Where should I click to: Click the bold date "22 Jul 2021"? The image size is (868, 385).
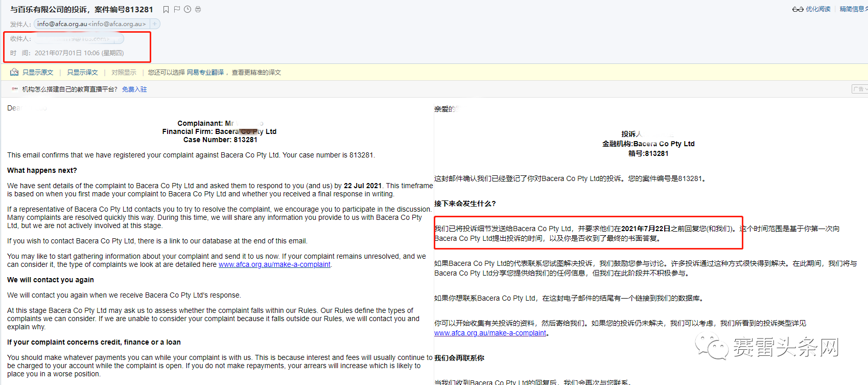(363, 186)
